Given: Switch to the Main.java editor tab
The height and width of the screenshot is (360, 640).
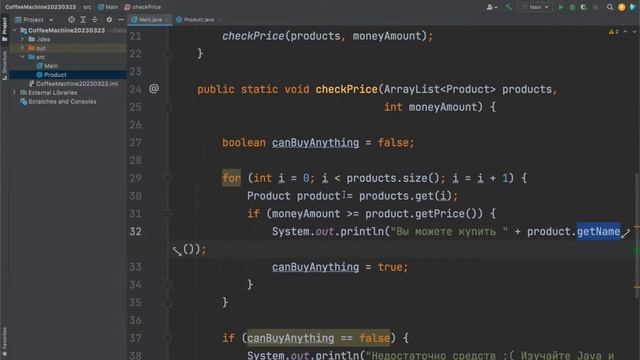Looking at the screenshot, I should [150, 20].
